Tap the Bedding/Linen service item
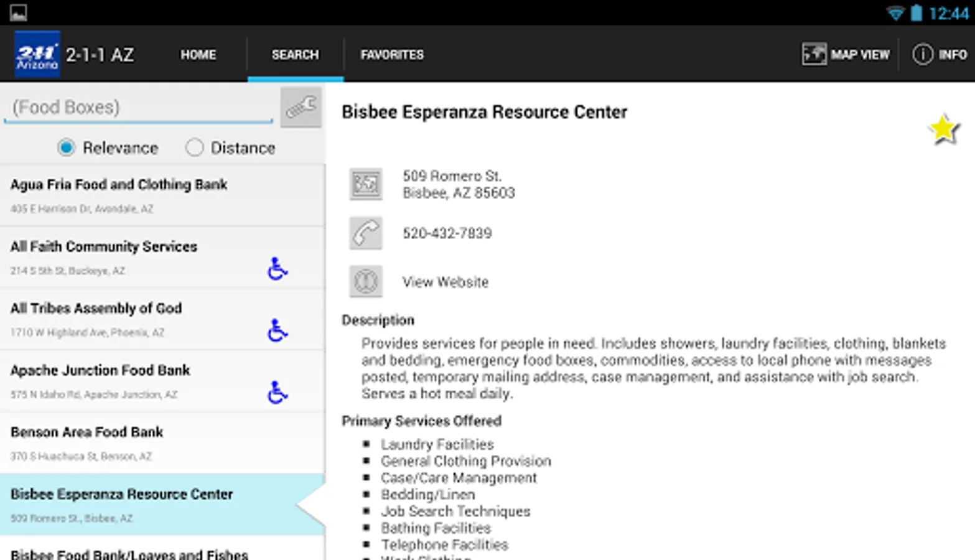The width and height of the screenshot is (975, 560). (x=428, y=495)
